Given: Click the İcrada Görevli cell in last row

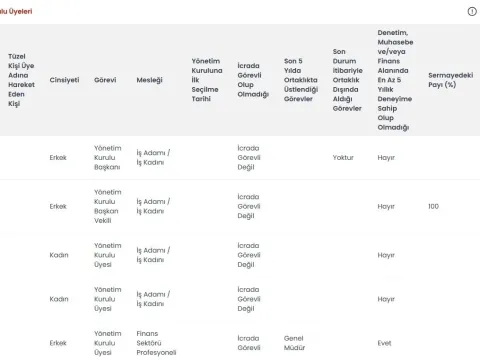Looking at the screenshot, I should pyautogui.click(x=249, y=343).
